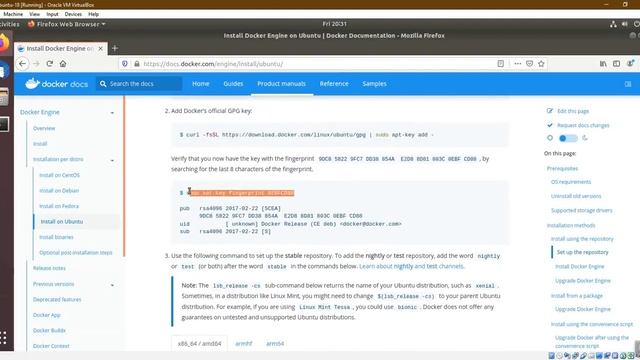Open Install on Fedora in sidebar
The image size is (640, 360).
click(x=59, y=206)
